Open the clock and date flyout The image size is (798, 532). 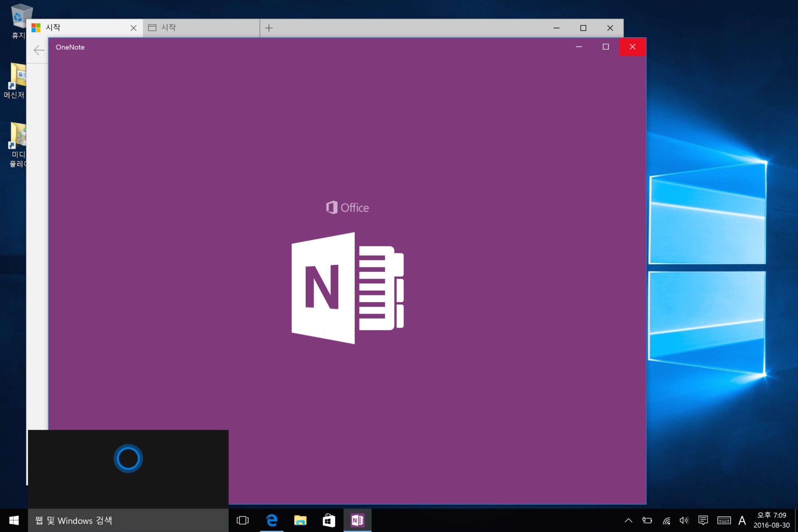(x=772, y=520)
